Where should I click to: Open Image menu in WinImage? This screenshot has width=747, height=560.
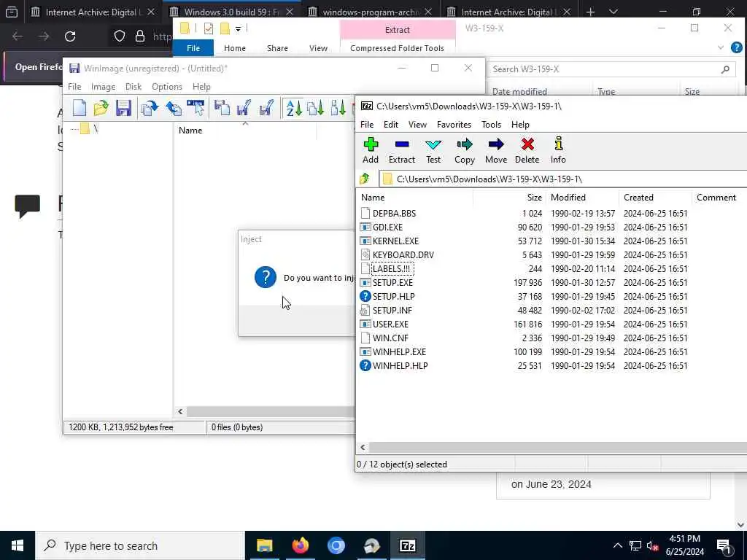104,87
